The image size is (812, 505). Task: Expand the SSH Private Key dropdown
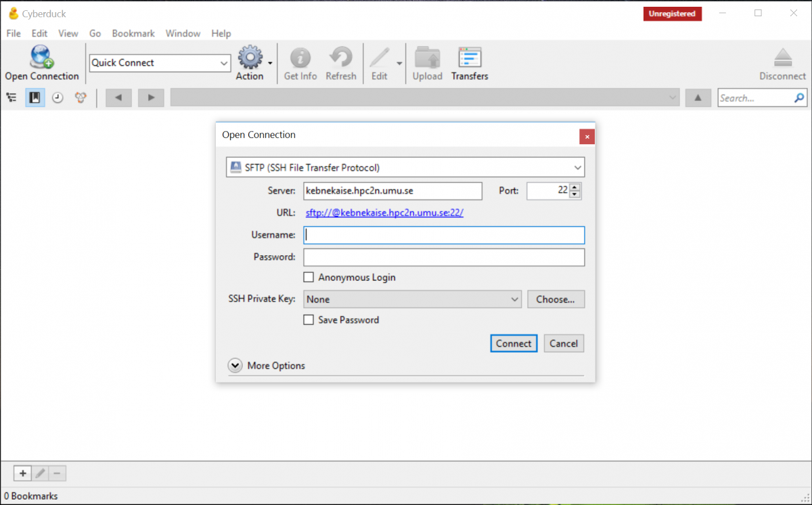412,299
